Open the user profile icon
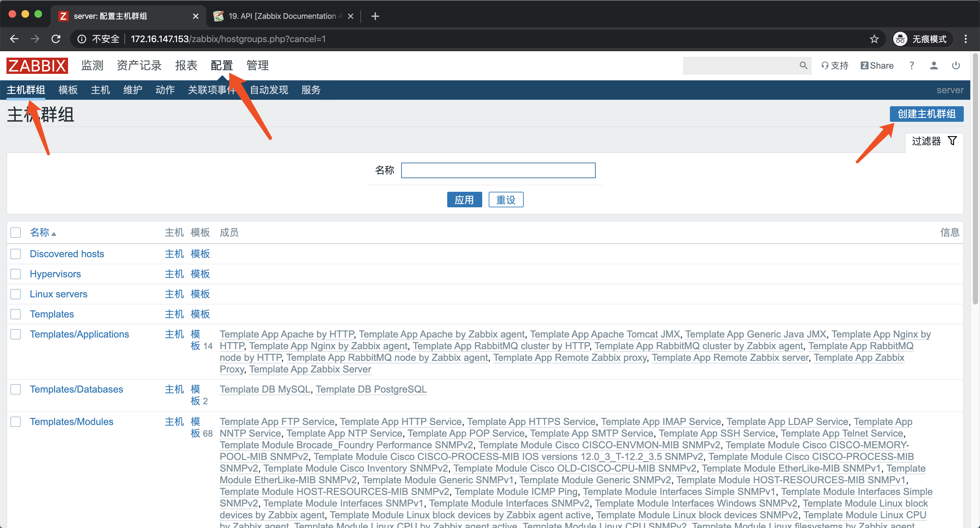 point(933,65)
